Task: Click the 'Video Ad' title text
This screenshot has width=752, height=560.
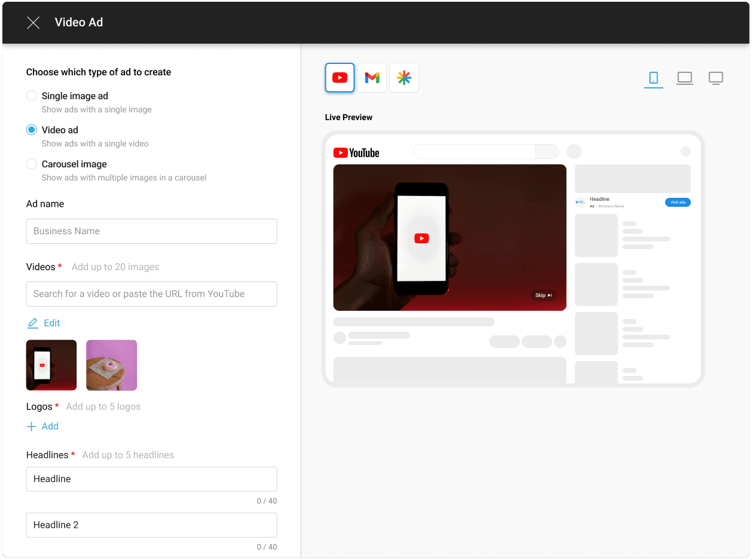Action: click(x=79, y=23)
